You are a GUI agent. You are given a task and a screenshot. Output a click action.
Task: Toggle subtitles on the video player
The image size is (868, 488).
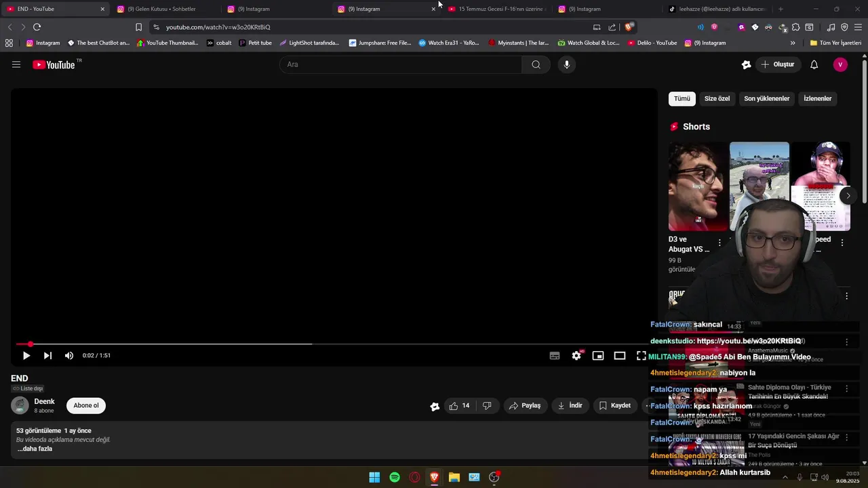click(x=555, y=355)
